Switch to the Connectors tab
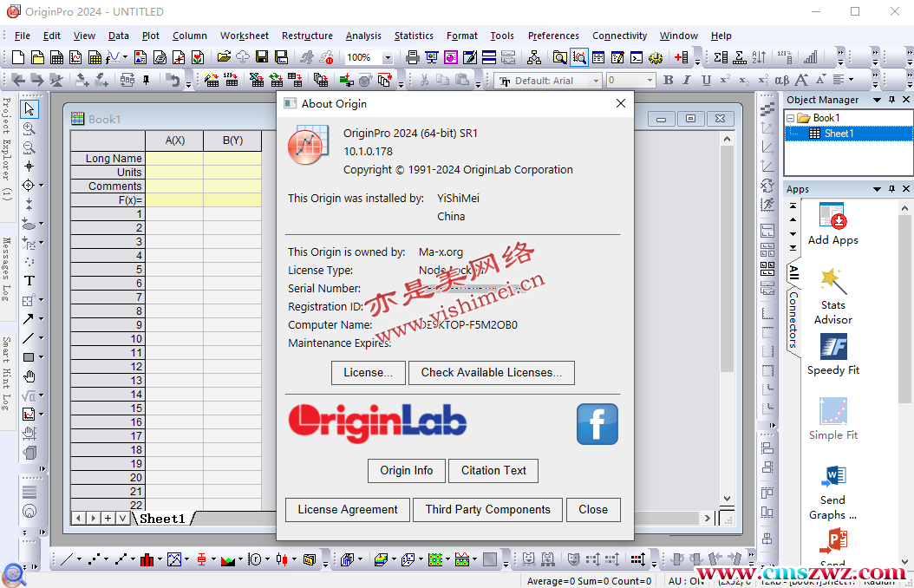 click(793, 319)
